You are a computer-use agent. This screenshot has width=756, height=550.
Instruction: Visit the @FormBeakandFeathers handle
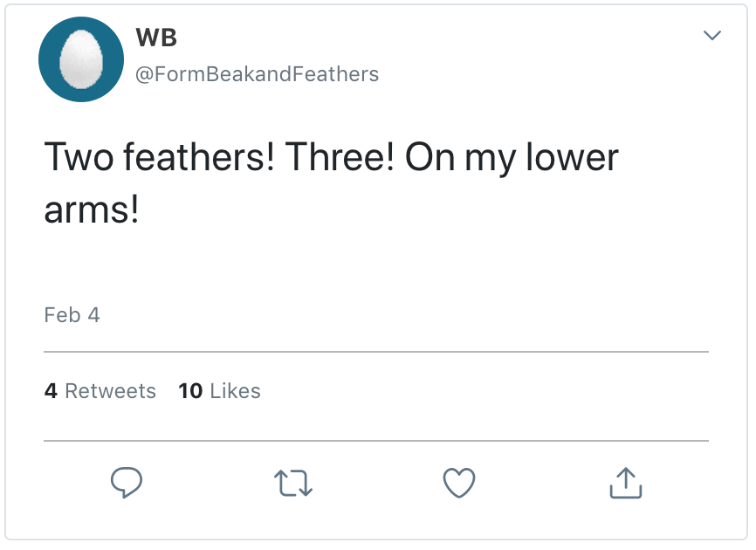(x=257, y=74)
